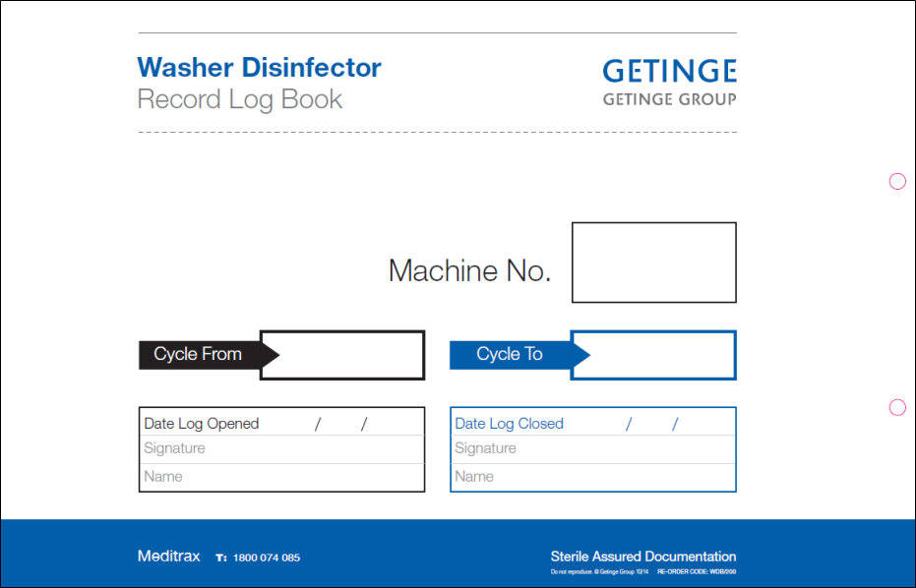The height and width of the screenshot is (588, 916).
Task: Click the blue Cycle To arrow label
Action: coord(519,355)
